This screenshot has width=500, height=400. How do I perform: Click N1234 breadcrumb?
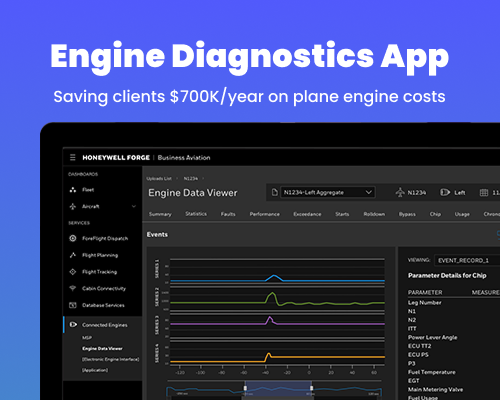pos(191,179)
